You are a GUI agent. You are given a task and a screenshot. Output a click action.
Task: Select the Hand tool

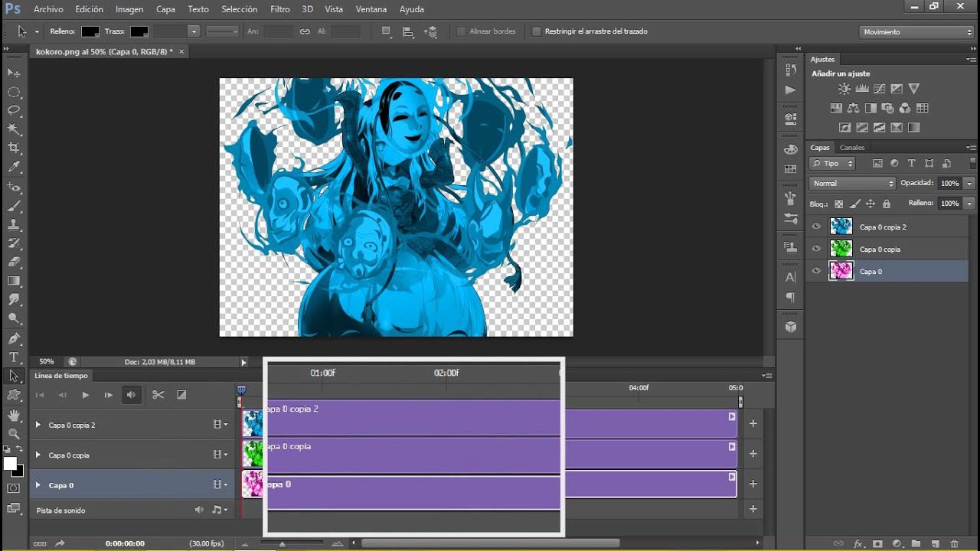(x=14, y=415)
